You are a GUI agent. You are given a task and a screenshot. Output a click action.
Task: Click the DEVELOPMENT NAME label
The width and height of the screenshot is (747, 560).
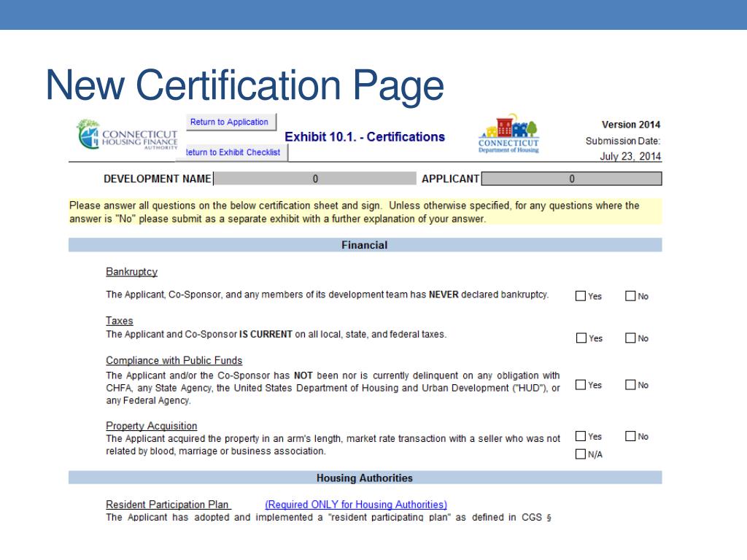158,179
